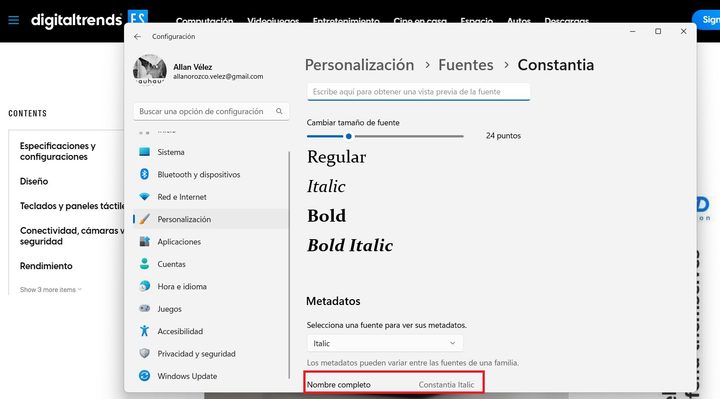Open the Aplicaciones icon in sidebar
720x399 pixels.
[145, 242]
